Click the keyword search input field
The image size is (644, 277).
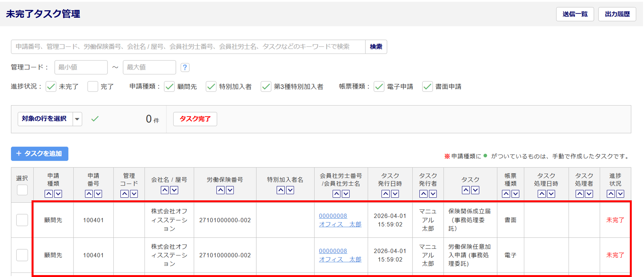(x=188, y=47)
